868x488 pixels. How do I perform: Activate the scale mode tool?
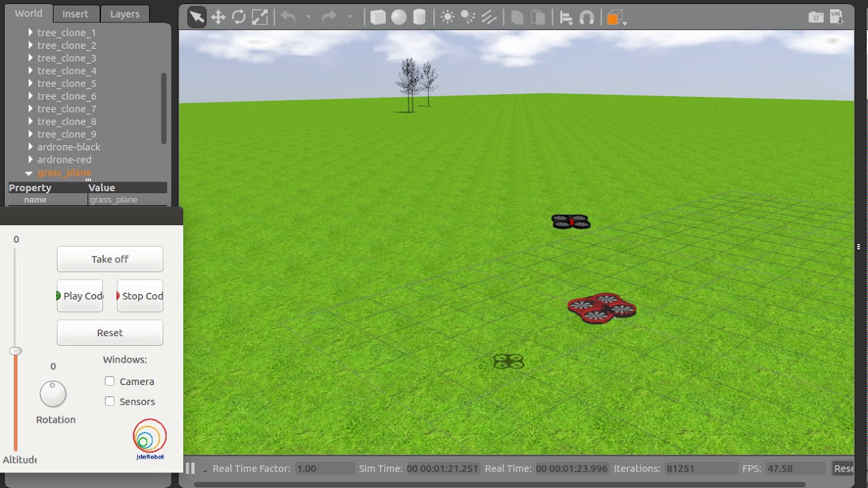260,18
